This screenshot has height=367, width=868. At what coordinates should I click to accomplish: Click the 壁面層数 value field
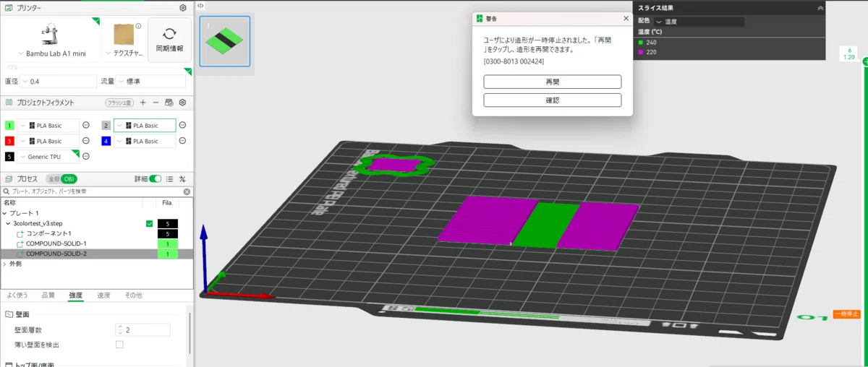click(143, 329)
